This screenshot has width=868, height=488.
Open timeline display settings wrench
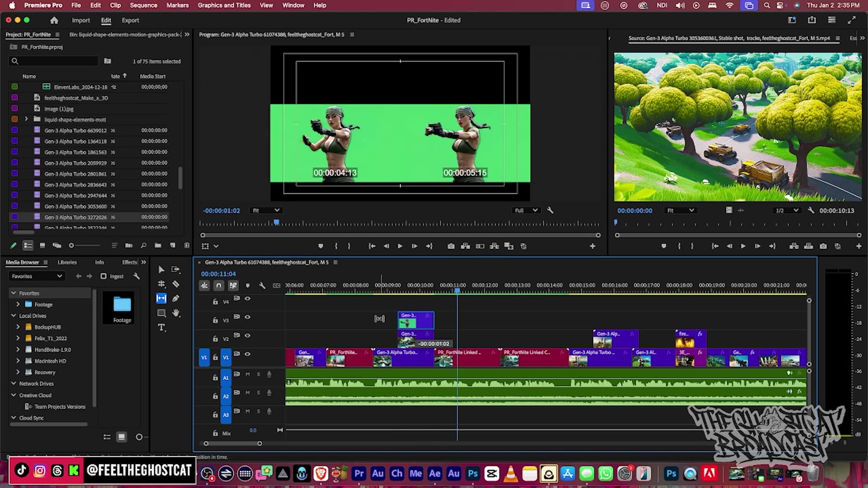pyautogui.click(x=262, y=286)
